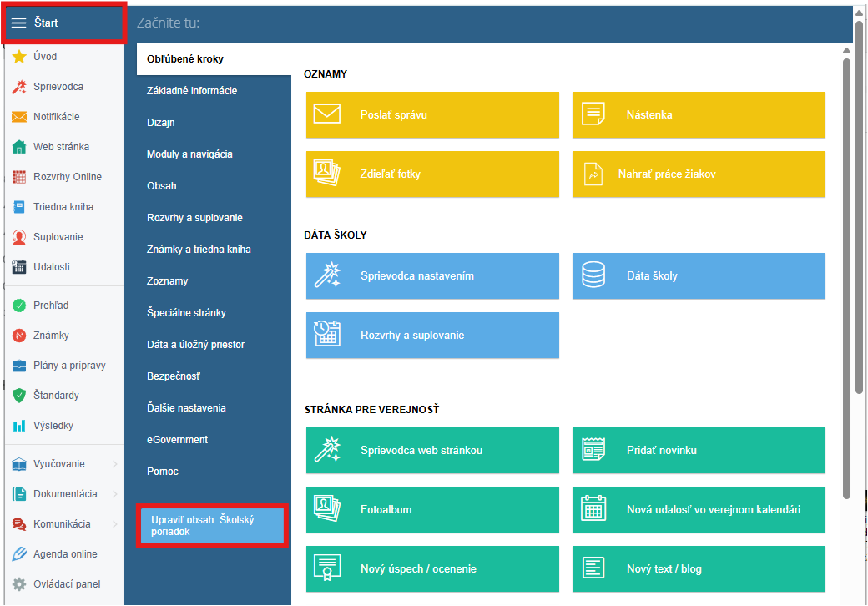Click the Známky red circle icon
The width and height of the screenshot is (868, 606).
click(19, 336)
